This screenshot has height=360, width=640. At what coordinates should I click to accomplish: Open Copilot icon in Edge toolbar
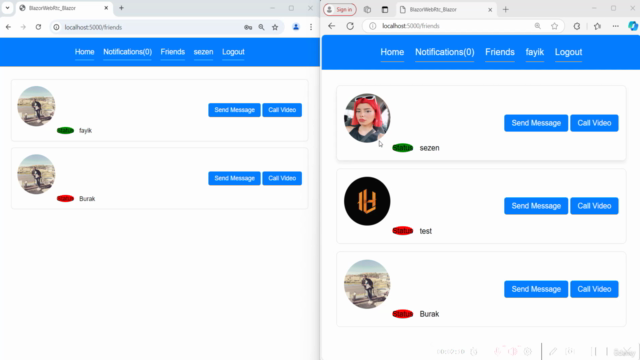(633, 26)
